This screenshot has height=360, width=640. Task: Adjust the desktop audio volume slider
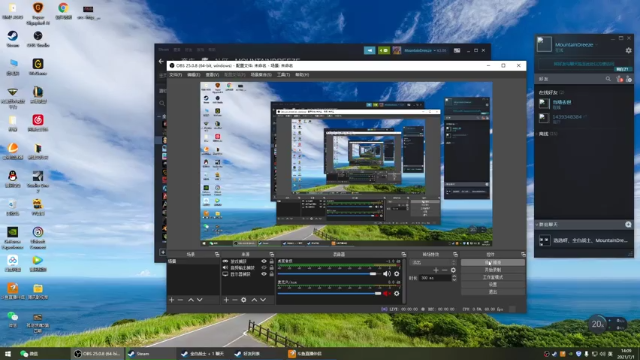(x=327, y=274)
